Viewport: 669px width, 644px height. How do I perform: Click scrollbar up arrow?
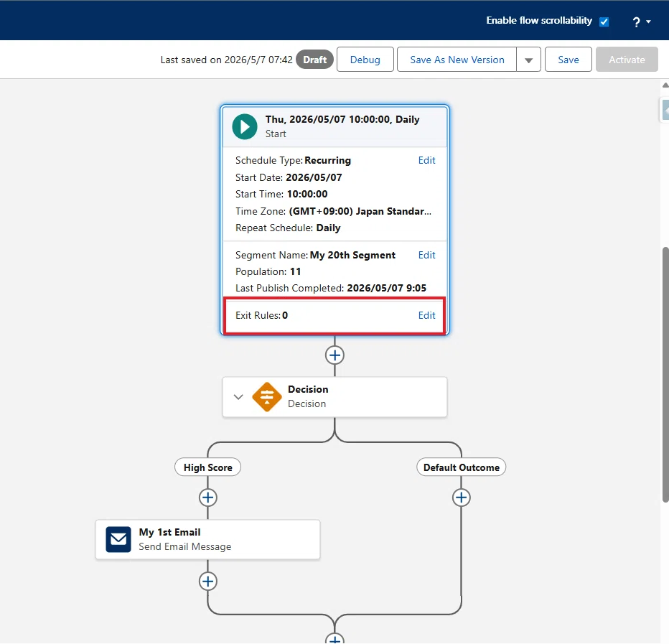[x=665, y=85]
